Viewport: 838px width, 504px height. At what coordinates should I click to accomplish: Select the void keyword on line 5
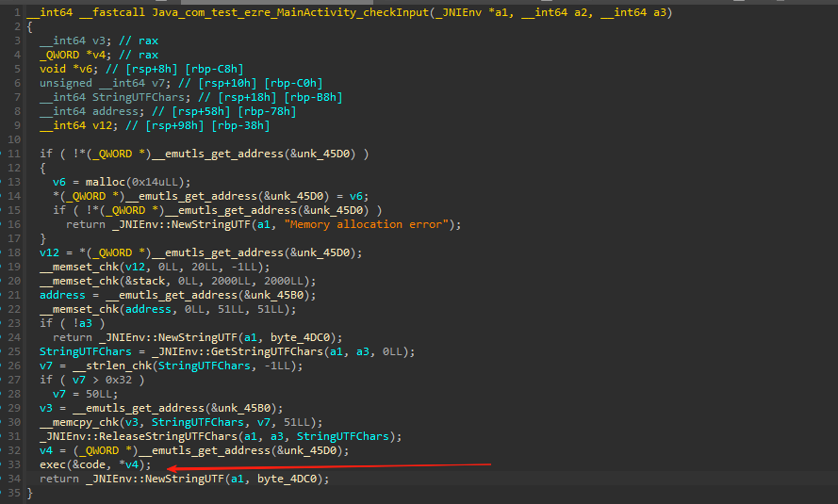point(53,69)
